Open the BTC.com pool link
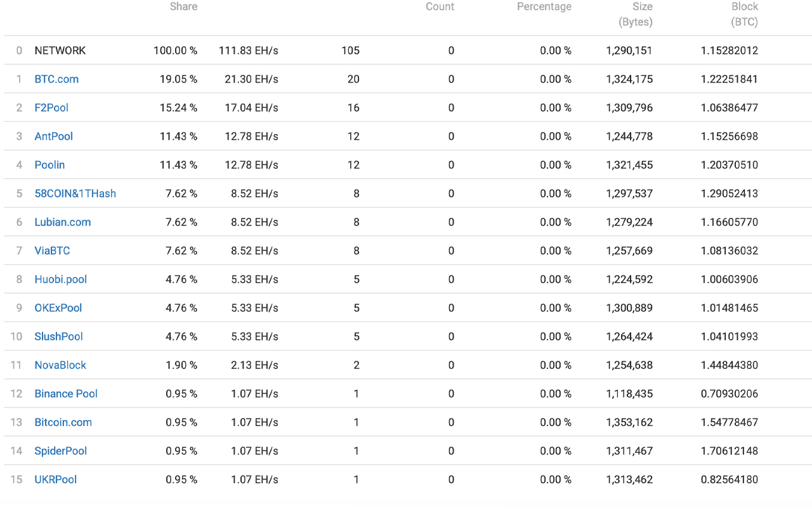Image resolution: width=812 pixels, height=508 pixels. (56, 79)
